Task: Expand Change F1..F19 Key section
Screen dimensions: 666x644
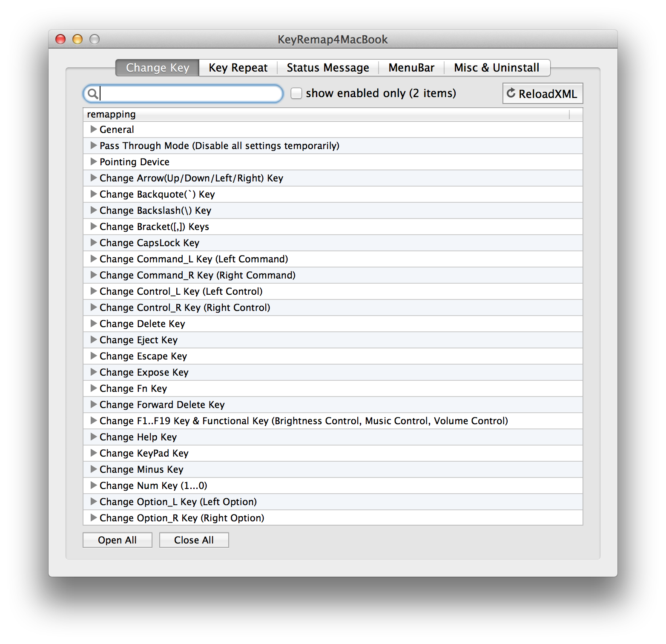Action: tap(94, 420)
